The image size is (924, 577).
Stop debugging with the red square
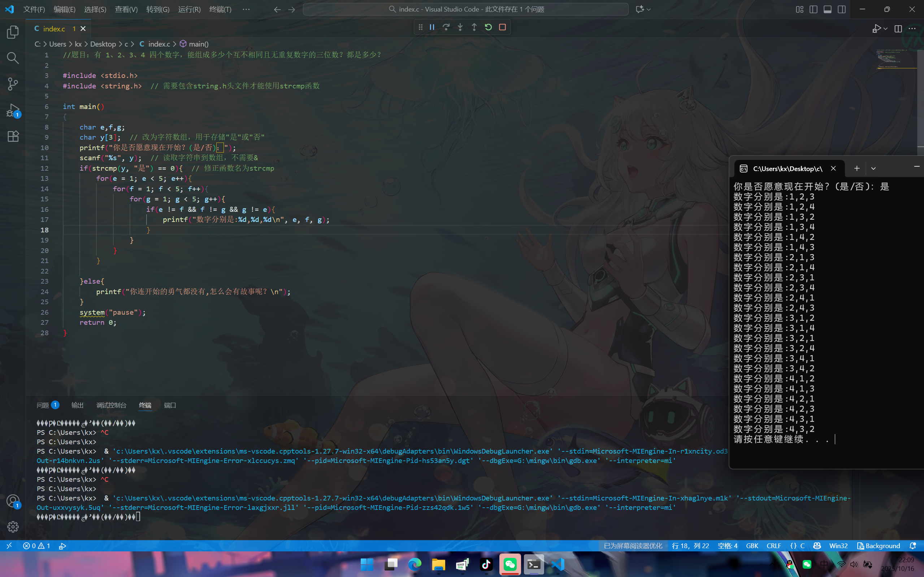[503, 27]
